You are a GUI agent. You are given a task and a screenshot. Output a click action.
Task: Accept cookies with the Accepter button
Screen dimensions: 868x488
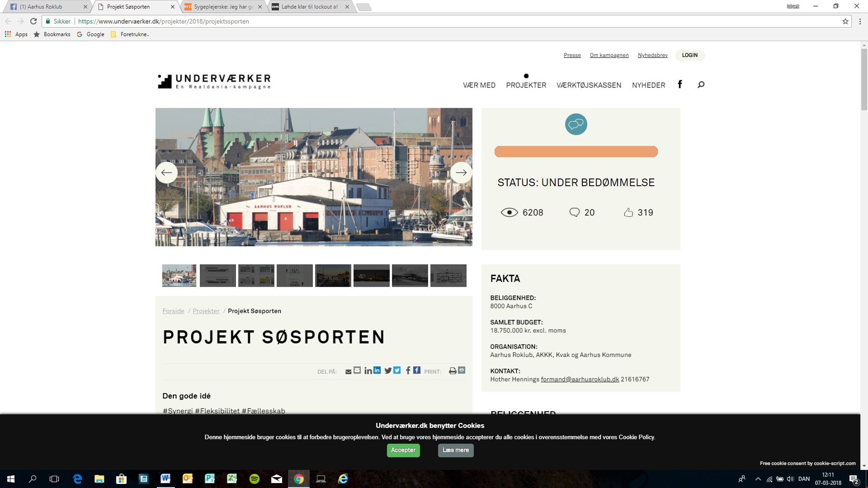403,450
